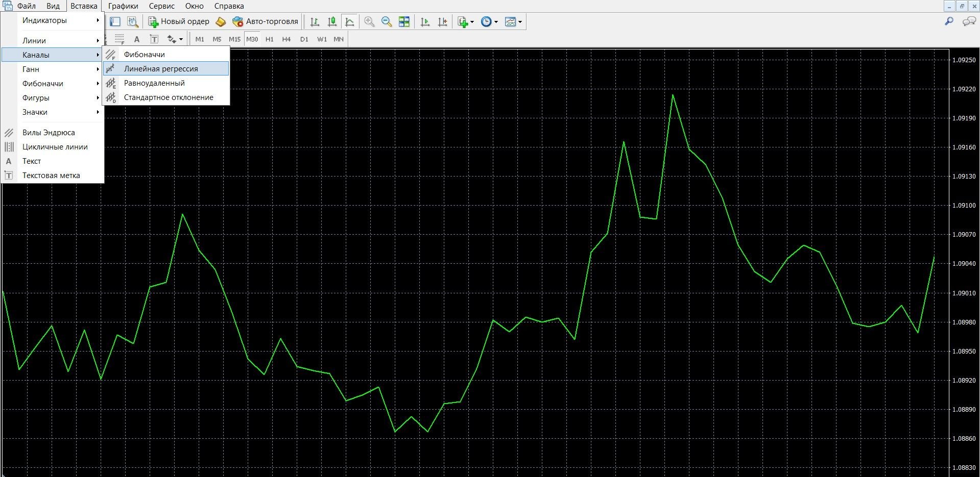Zoom in the chart with magnifier plus
The image size is (980, 477).
pyautogui.click(x=369, y=21)
